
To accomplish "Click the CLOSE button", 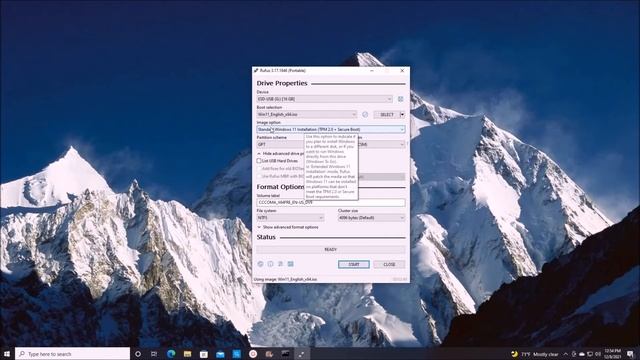I will (x=389, y=264).
